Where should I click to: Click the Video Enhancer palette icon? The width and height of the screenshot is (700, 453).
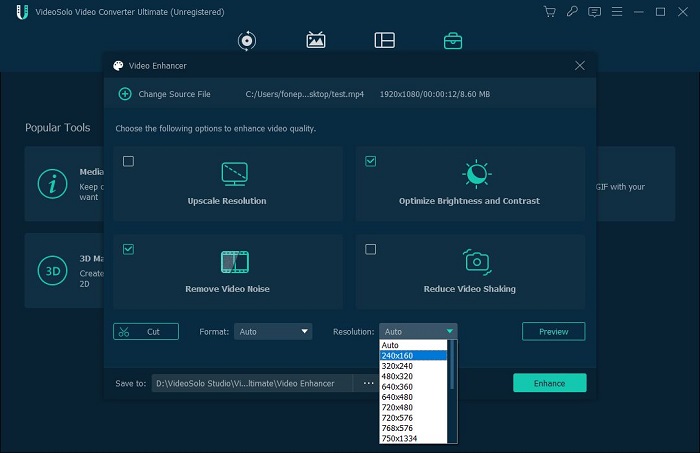[118, 66]
